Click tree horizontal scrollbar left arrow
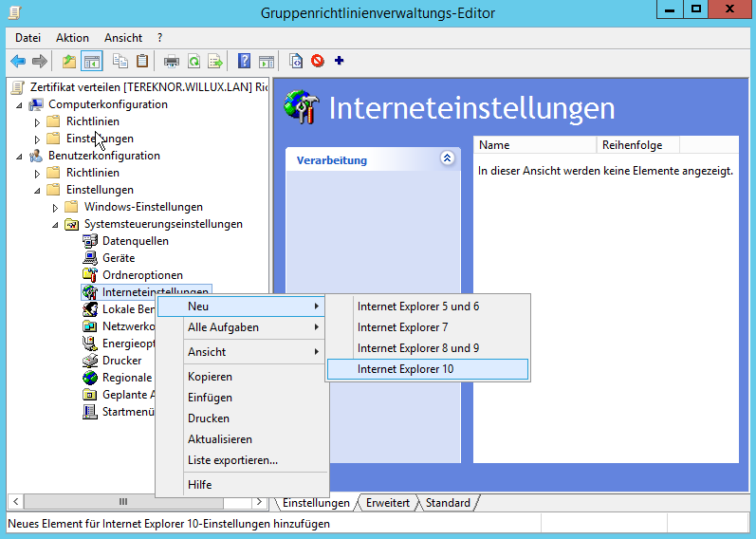This screenshot has width=756, height=539. pyautogui.click(x=15, y=502)
